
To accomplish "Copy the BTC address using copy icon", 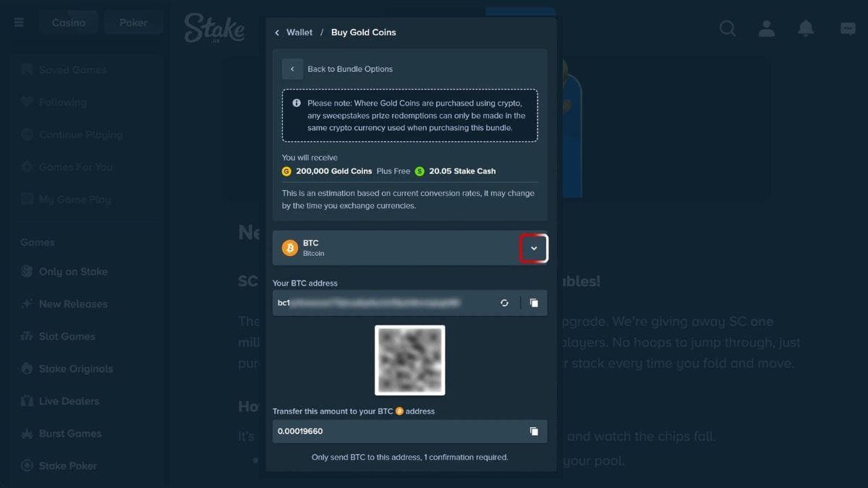I will (534, 303).
